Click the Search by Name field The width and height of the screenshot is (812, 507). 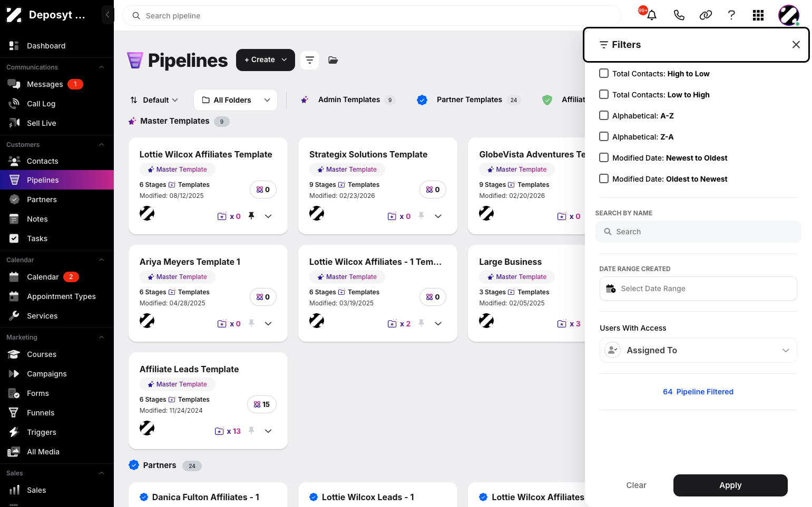pyautogui.click(x=698, y=232)
